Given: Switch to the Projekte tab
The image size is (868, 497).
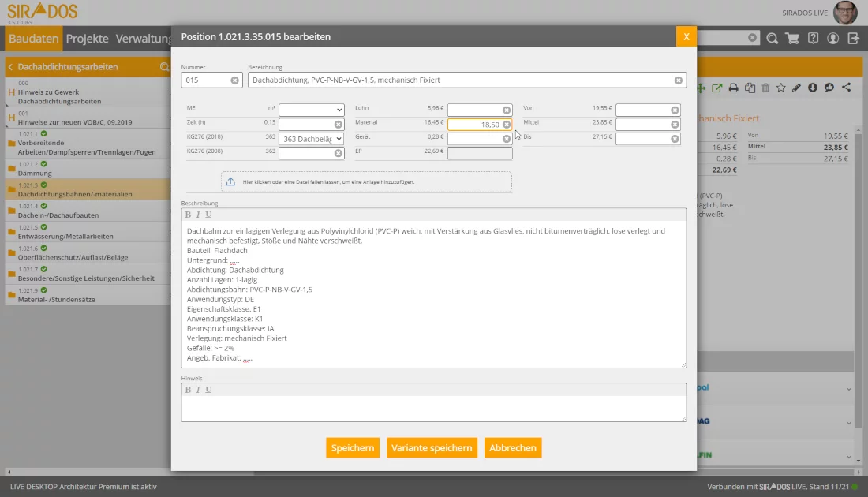Looking at the screenshot, I should 87,38.
